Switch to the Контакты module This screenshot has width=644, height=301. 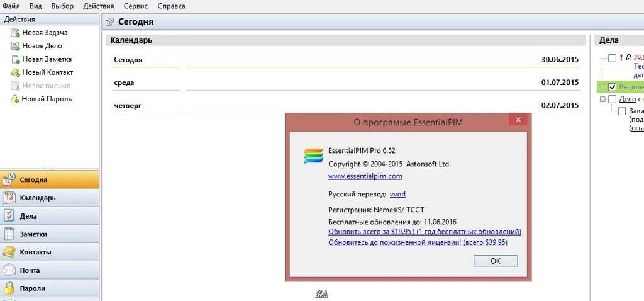tap(50, 252)
